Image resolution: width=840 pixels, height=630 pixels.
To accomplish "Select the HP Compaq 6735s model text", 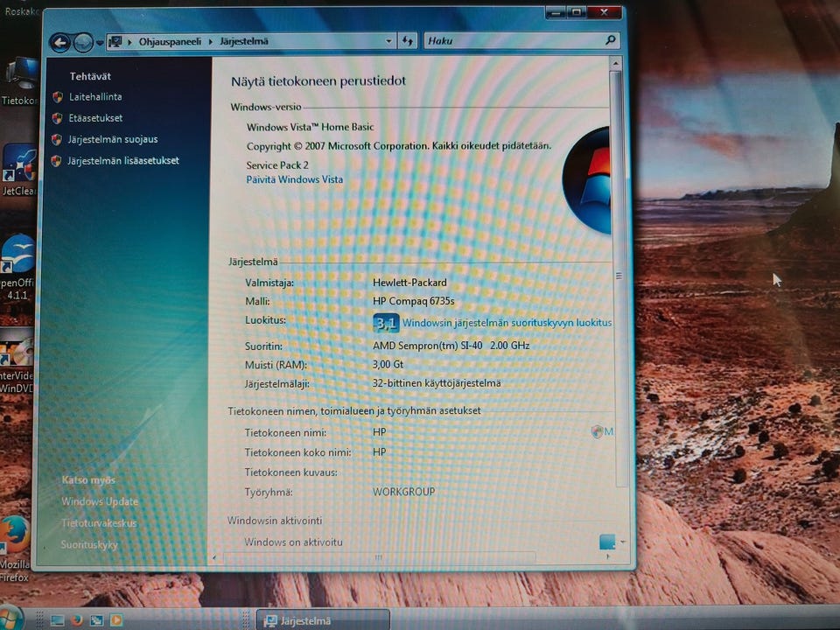I will (414, 301).
